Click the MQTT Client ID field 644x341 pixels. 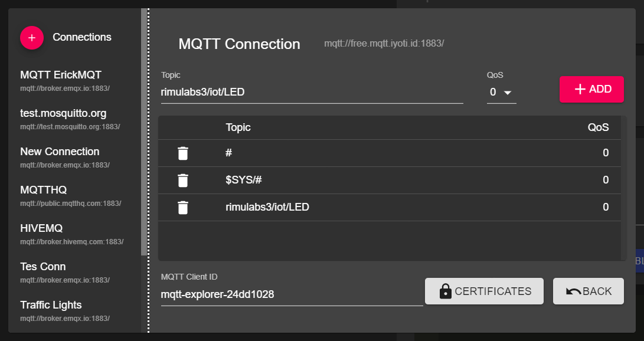(x=292, y=294)
